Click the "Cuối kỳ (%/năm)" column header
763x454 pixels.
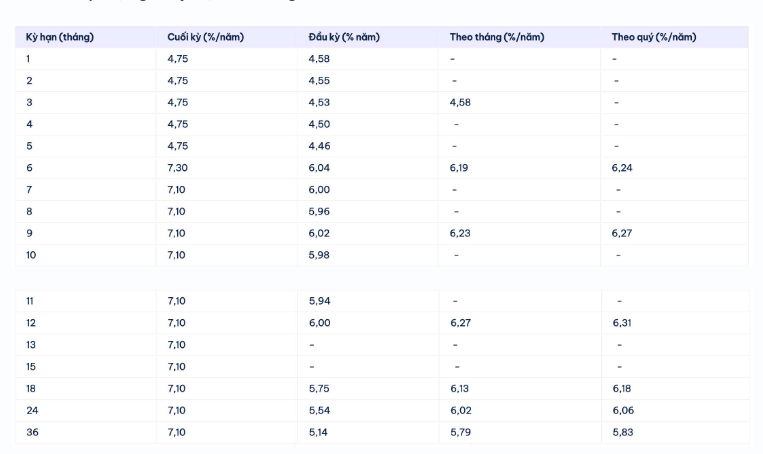tap(205, 37)
